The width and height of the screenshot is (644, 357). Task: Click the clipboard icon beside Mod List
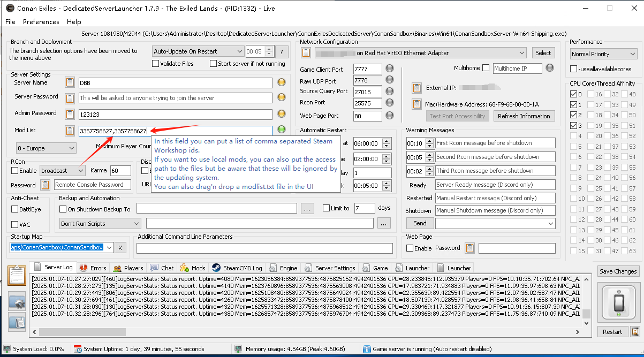(x=70, y=131)
